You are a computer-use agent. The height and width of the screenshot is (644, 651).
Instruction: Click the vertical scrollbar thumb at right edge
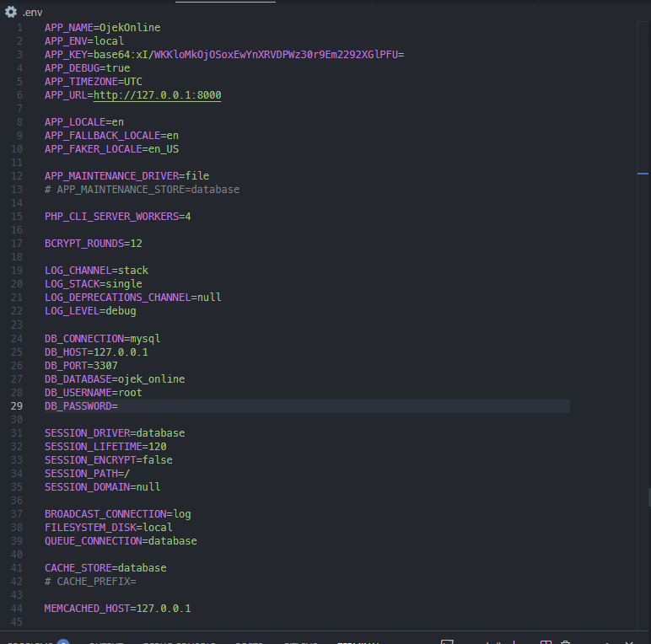(648, 496)
